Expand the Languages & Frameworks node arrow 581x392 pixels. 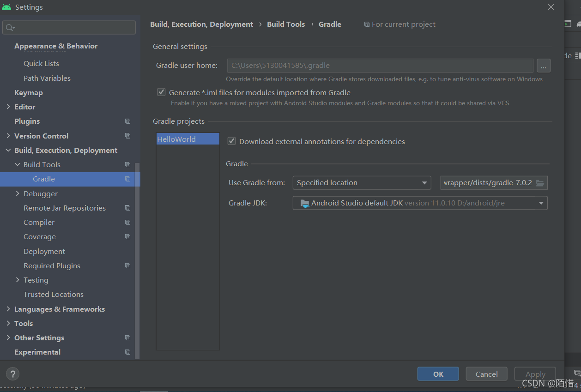click(x=8, y=309)
